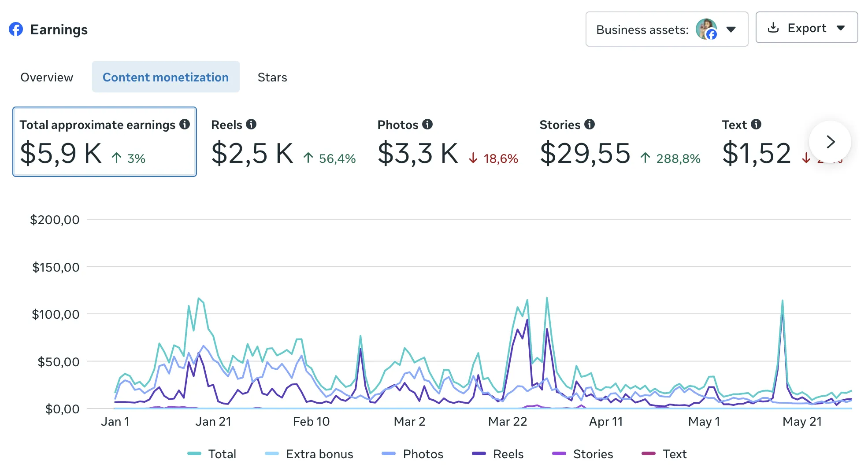Viewport: 868px width, 471px height.
Task: Show next metrics with right chevron
Action: point(830,142)
